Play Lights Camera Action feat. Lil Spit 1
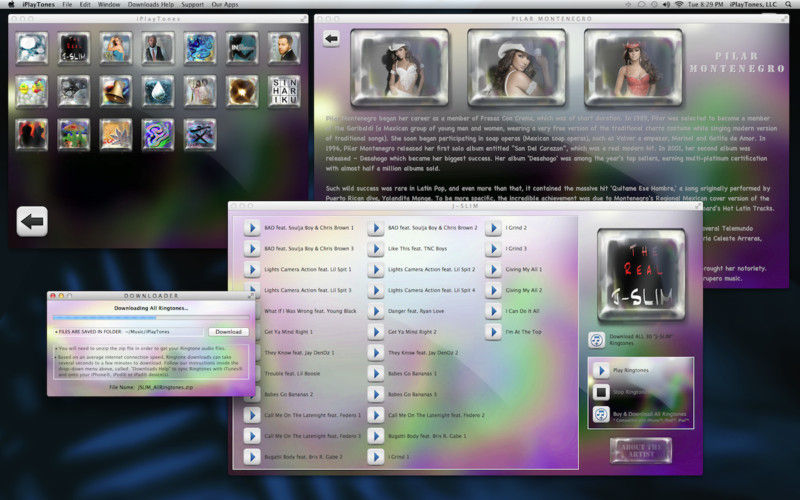Viewport: 800px width, 500px height. (x=252, y=269)
